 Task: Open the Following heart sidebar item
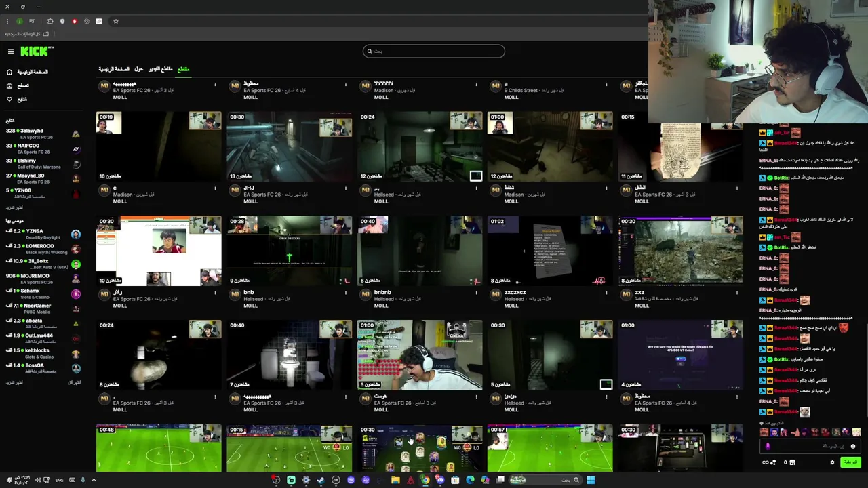click(x=17, y=99)
